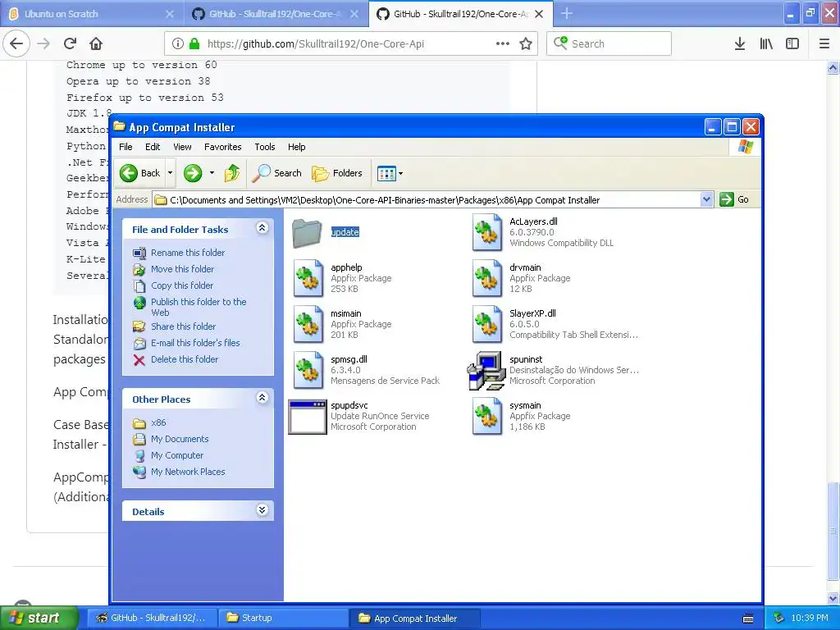Open the Views dropdown arrow
The width and height of the screenshot is (840, 630).
400,174
